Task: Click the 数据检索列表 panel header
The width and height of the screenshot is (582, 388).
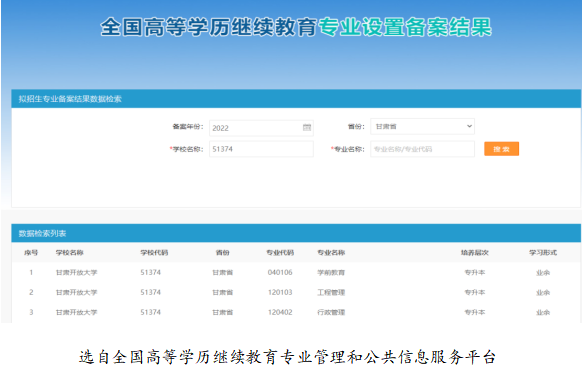Action: pyautogui.click(x=296, y=233)
